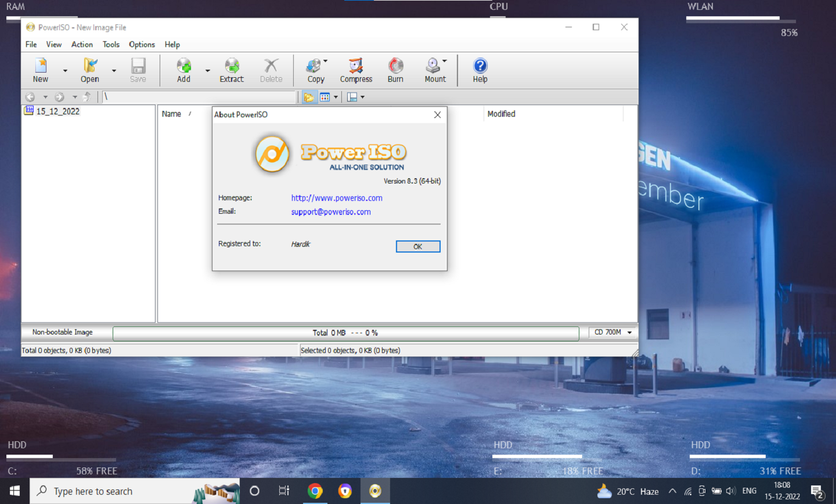The image size is (836, 504).
Task: Close the About PowerISO dialog
Action: [x=437, y=115]
